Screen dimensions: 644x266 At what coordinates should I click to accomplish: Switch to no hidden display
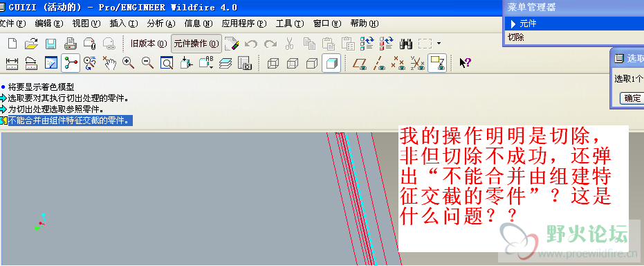(x=312, y=63)
